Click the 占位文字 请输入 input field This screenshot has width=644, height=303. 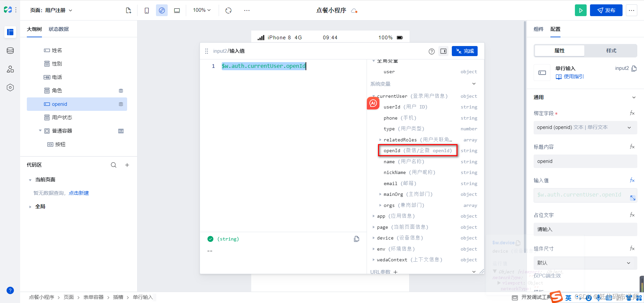pyautogui.click(x=585, y=229)
